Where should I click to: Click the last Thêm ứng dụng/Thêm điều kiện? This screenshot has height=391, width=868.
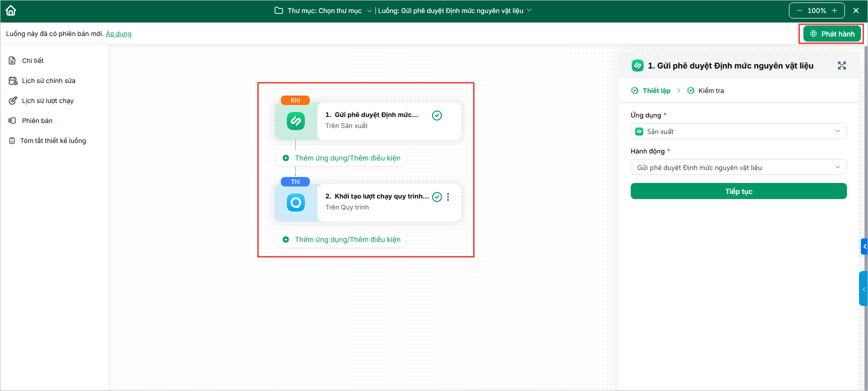coord(342,239)
